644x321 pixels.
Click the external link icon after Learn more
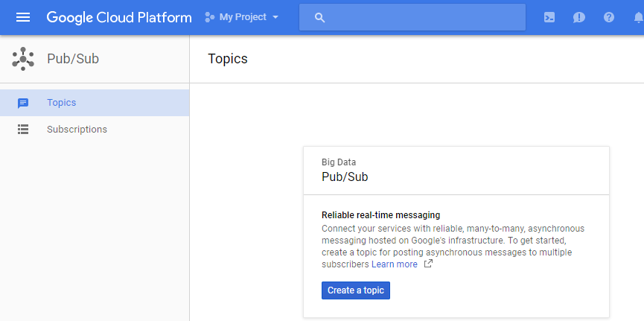tap(428, 264)
